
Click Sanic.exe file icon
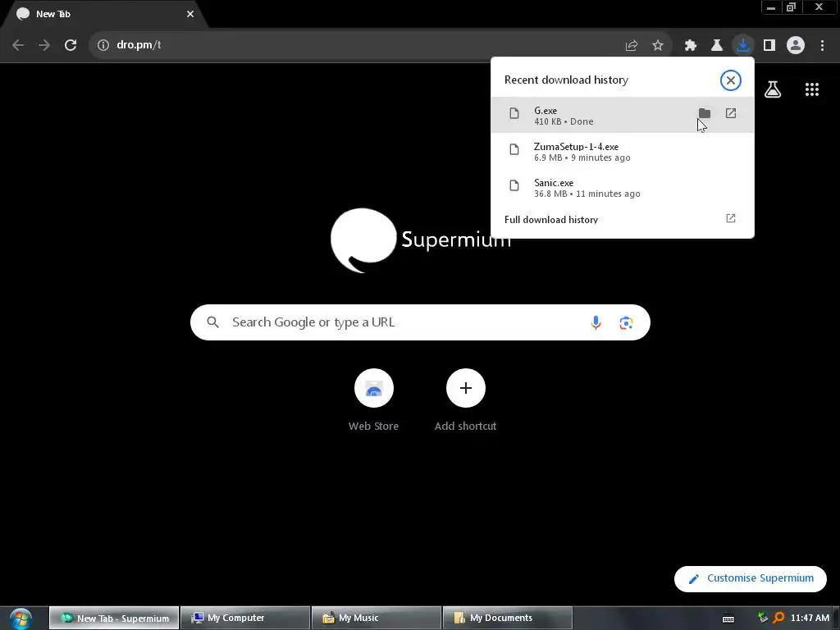point(514,185)
